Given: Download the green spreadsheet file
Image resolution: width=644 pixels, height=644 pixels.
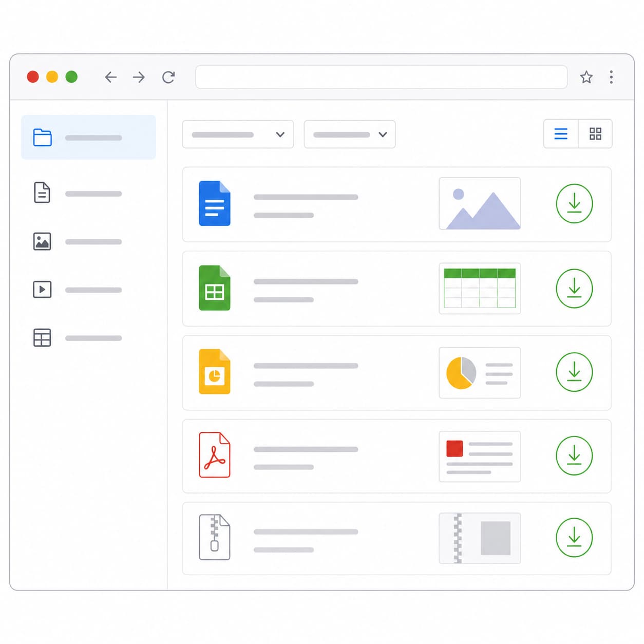Looking at the screenshot, I should tap(574, 288).
